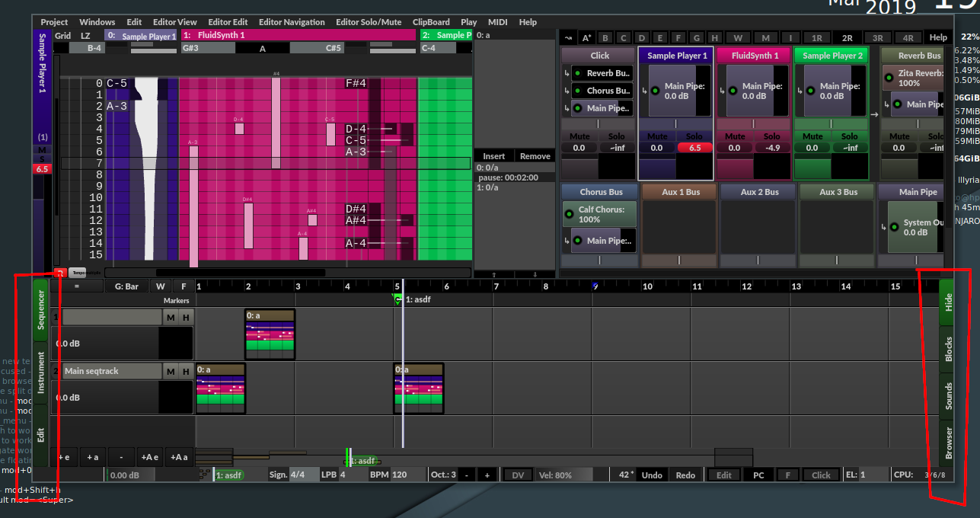Solo the FluidSynth 1 mixer strip

point(772,136)
